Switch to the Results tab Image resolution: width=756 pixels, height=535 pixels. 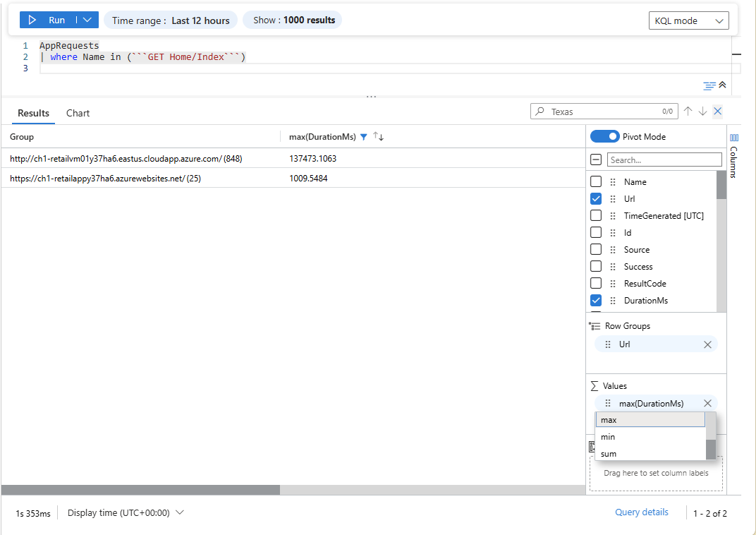pyautogui.click(x=33, y=113)
